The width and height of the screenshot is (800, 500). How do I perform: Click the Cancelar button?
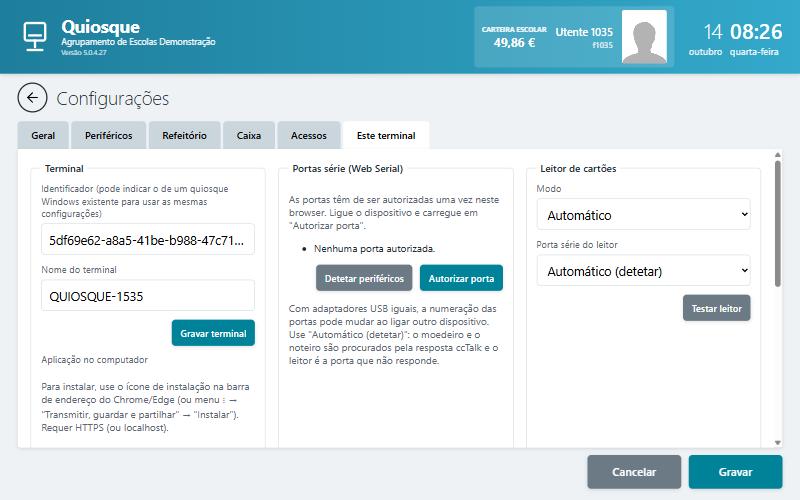pos(634,472)
